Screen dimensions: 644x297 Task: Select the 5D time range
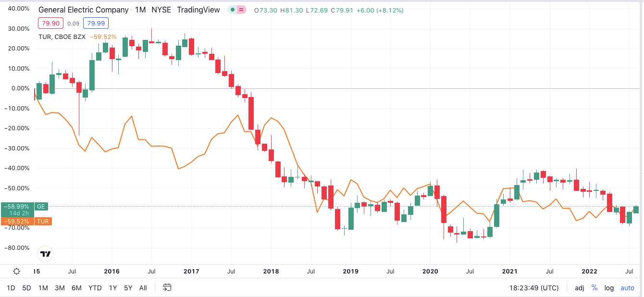click(27, 288)
